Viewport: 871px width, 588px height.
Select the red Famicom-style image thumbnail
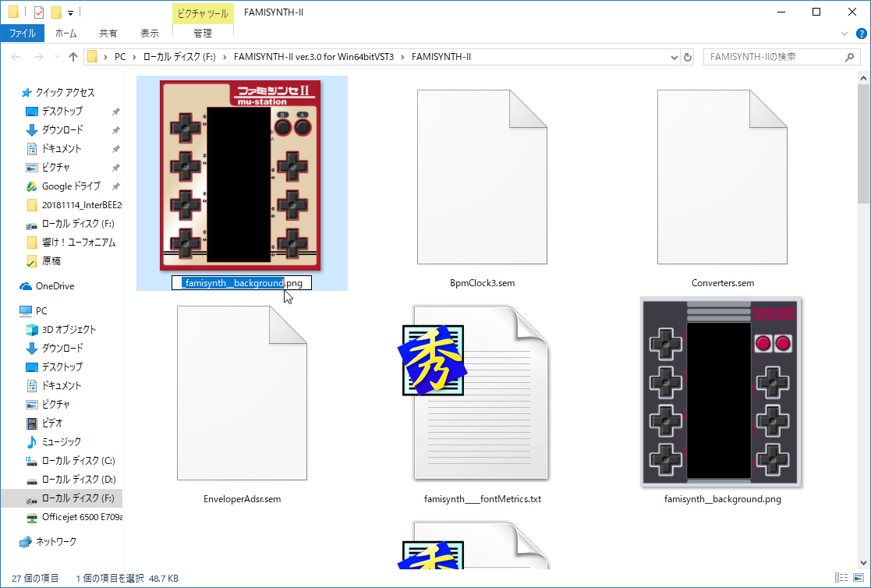240,175
